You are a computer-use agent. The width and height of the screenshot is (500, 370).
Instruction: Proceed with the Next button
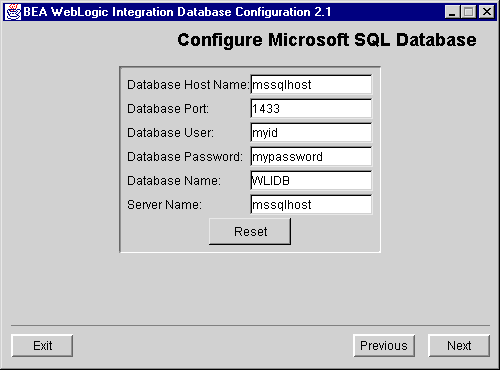click(x=459, y=346)
